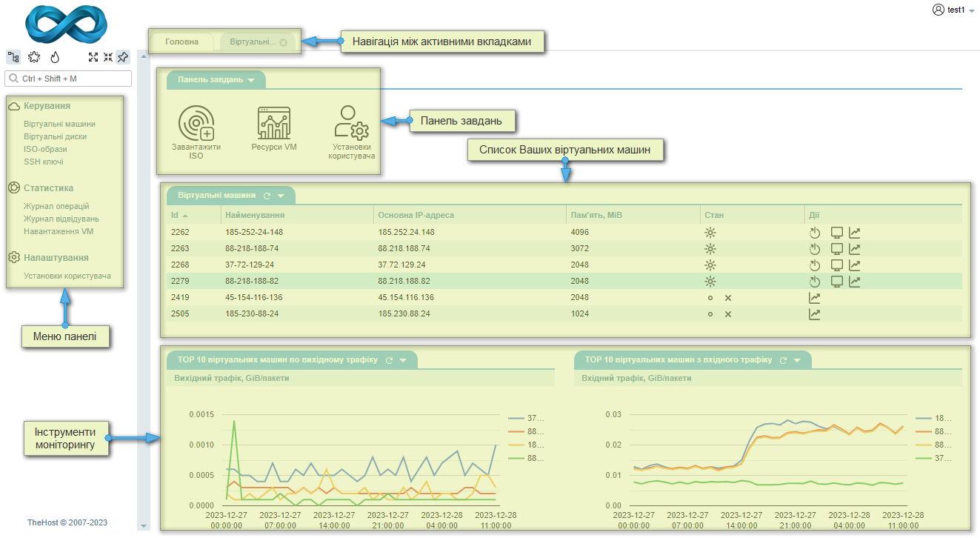Open statistics chart icon for VM 2262
The width and height of the screenshot is (980, 538).
pos(855,233)
